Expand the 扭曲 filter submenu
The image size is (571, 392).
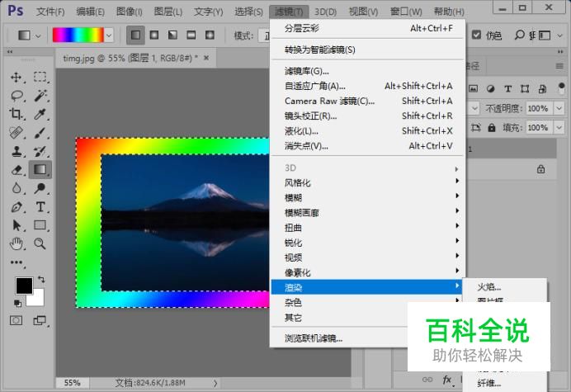click(x=367, y=227)
